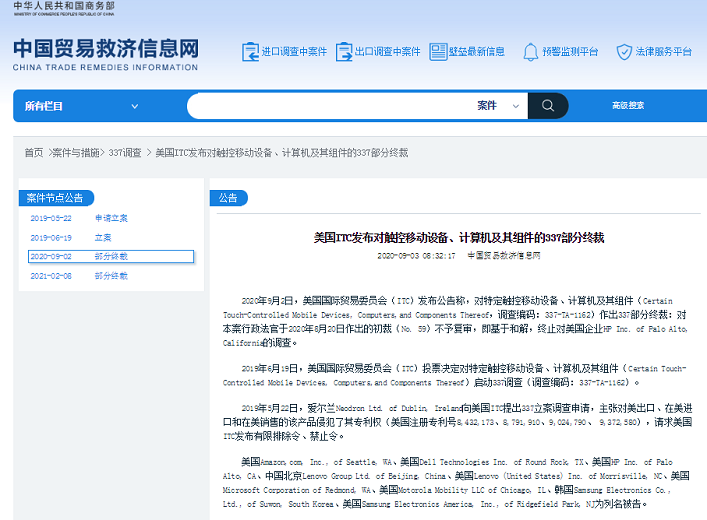Click the paragraph starting 美国Amazon.com
The image size is (707, 520).
pyautogui.click(x=456, y=483)
